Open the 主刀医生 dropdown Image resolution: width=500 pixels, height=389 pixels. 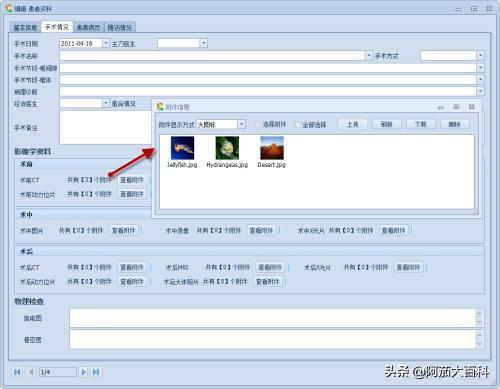tap(203, 43)
